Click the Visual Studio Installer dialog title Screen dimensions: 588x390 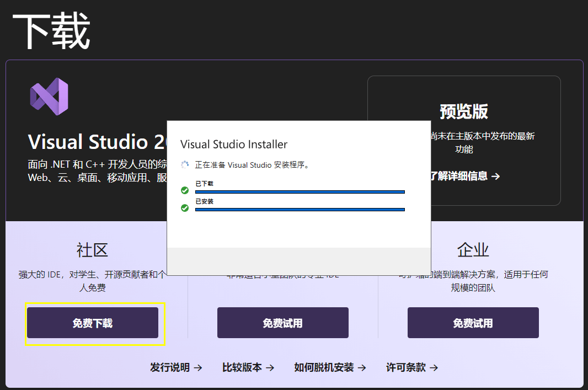pyautogui.click(x=234, y=145)
